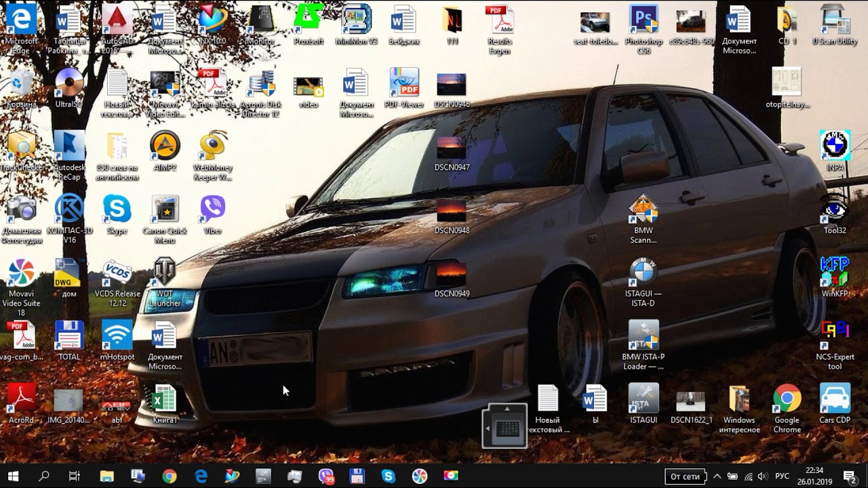Viewport: 868px width, 488px height.
Task: Switch the РУС input language indicator
Action: [x=782, y=476]
